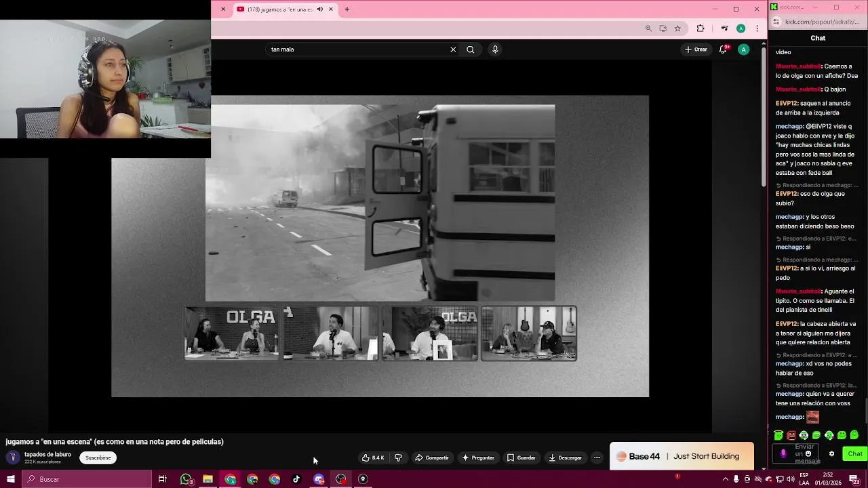Open WhatsApp from the taskbar

pyautogui.click(x=186, y=479)
